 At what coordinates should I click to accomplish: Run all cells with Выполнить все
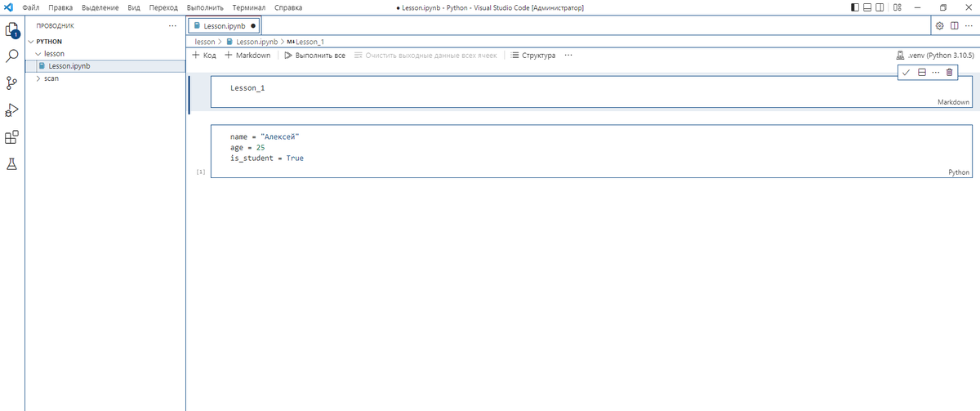pyautogui.click(x=314, y=56)
